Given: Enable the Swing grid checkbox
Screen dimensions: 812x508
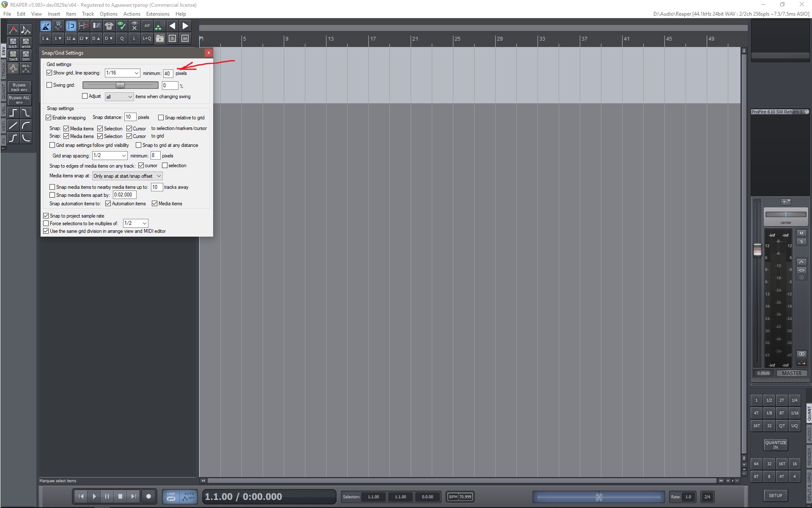Looking at the screenshot, I should 49,85.
